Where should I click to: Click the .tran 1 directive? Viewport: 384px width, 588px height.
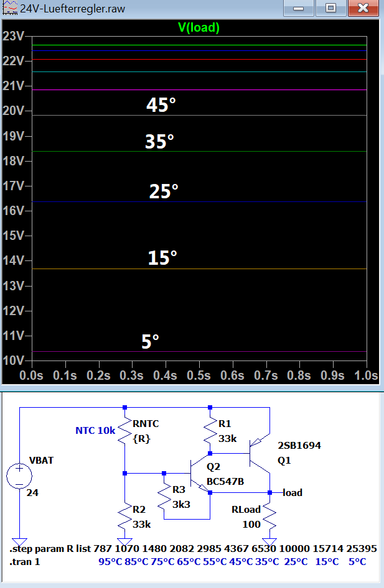pyautogui.click(x=25, y=562)
